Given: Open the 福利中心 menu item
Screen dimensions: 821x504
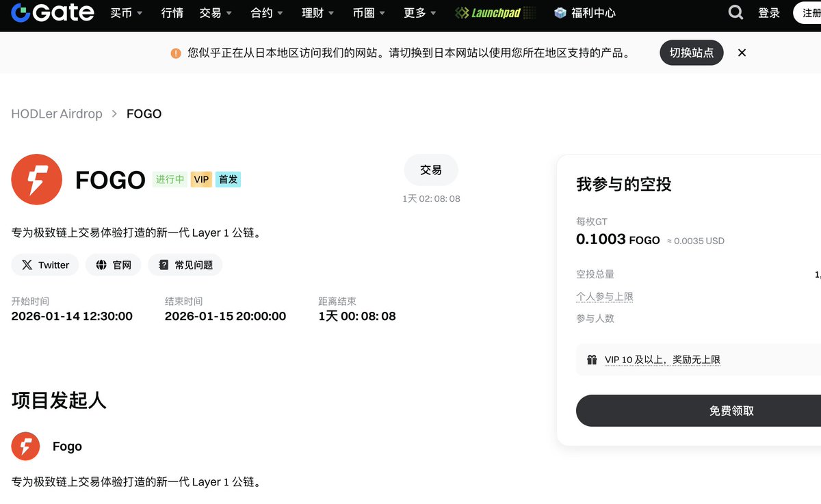Looking at the screenshot, I should [x=585, y=12].
